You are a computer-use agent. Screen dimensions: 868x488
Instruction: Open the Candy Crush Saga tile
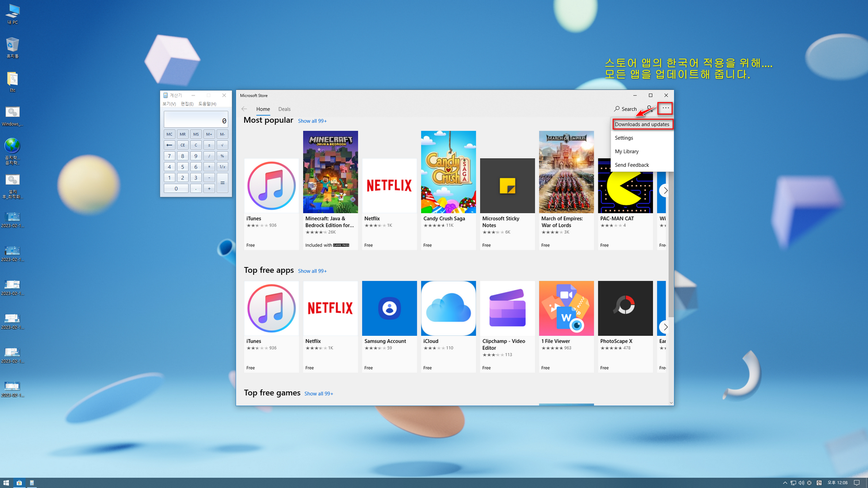coord(448,190)
